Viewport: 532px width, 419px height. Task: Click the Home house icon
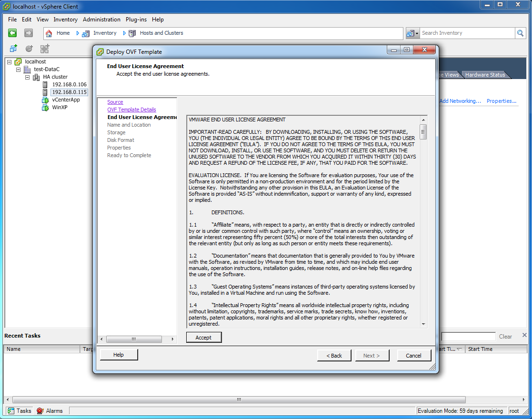(49, 33)
